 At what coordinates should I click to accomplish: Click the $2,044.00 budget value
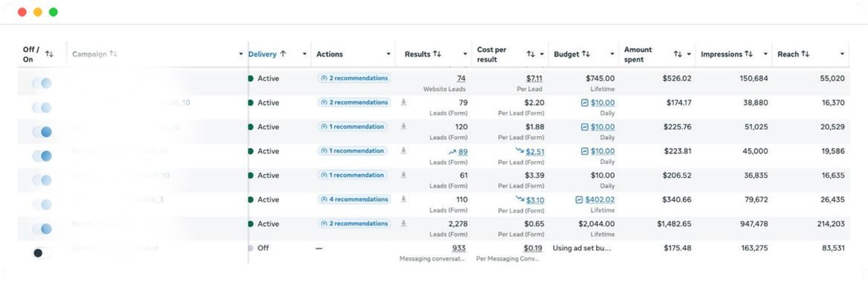[597, 224]
